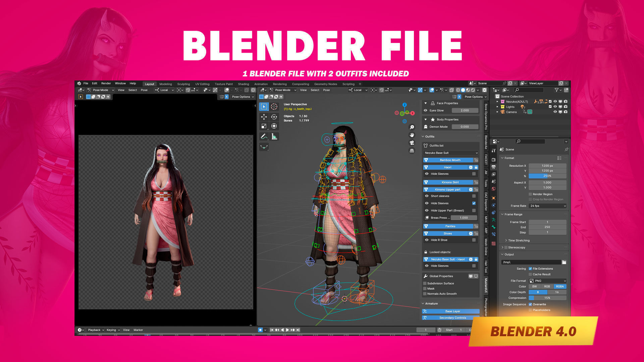This screenshot has width=644, height=362.
Task: Open the File menu
Action: click(86, 83)
